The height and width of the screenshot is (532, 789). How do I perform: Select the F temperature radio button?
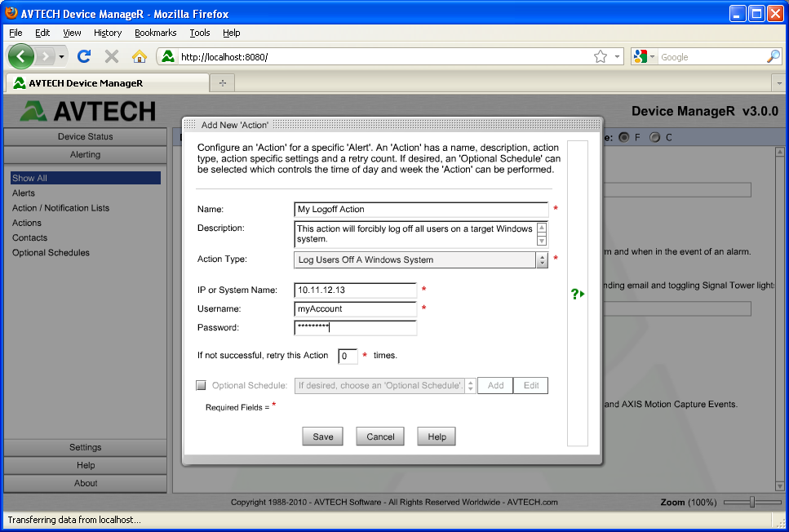point(625,137)
